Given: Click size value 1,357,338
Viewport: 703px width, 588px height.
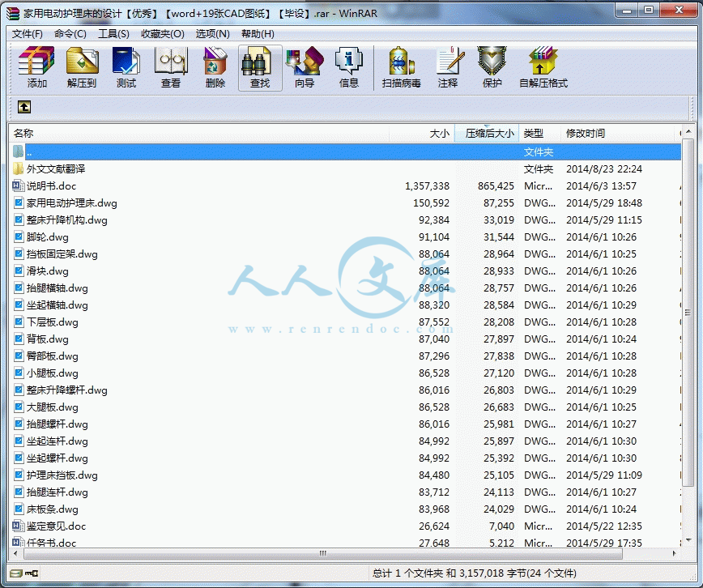Looking at the screenshot, I should pos(427,185).
